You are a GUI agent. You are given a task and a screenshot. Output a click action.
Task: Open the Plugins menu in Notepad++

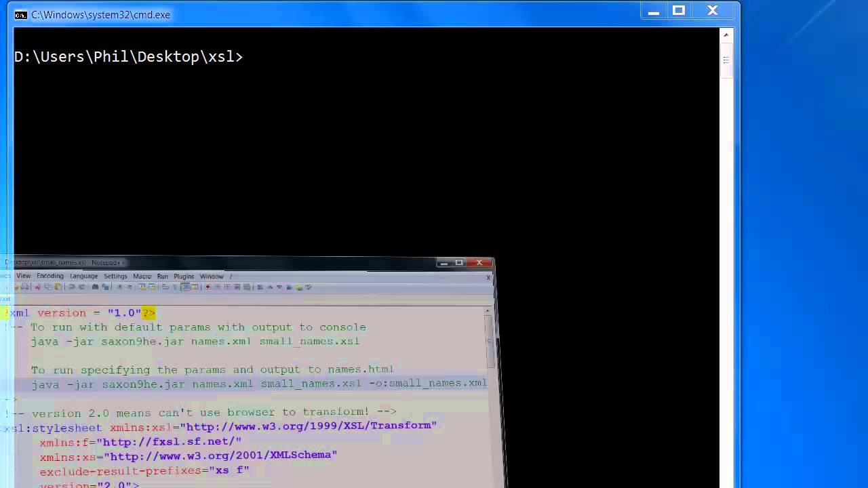tap(184, 276)
